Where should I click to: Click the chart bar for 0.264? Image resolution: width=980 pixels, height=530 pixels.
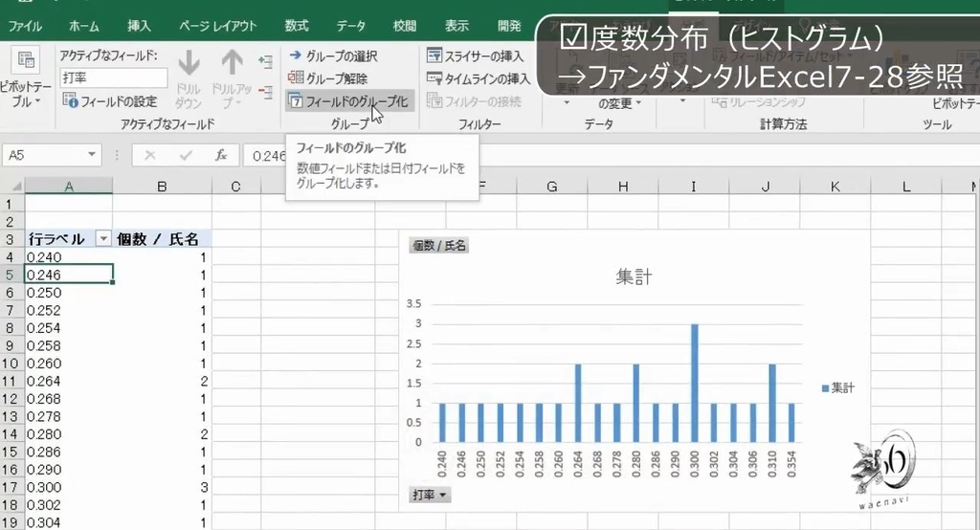pyautogui.click(x=578, y=403)
